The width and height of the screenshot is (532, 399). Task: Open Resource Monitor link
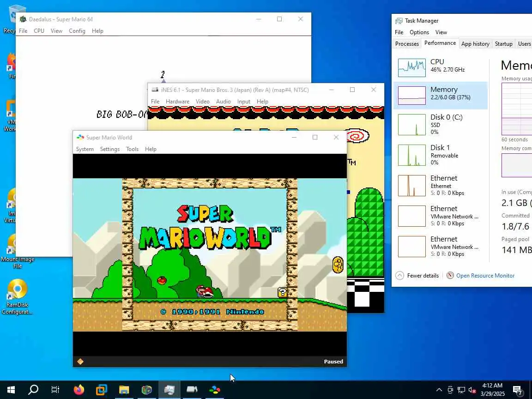point(485,276)
